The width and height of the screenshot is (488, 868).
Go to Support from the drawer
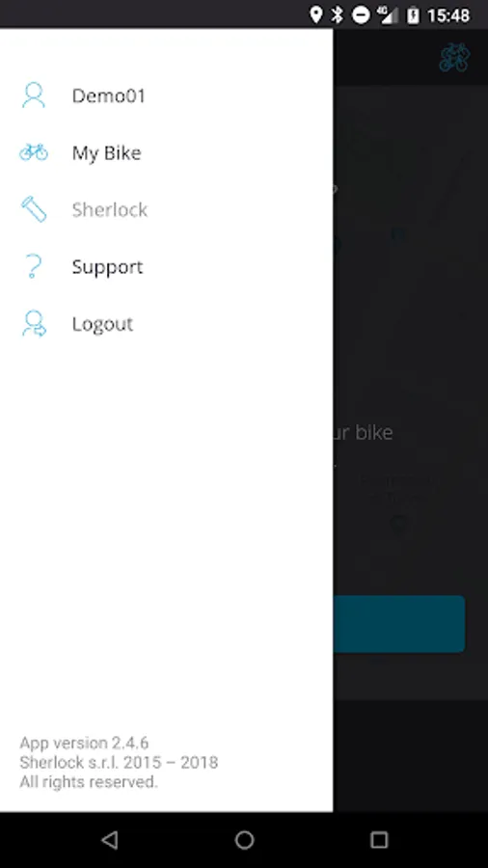pos(167,267)
